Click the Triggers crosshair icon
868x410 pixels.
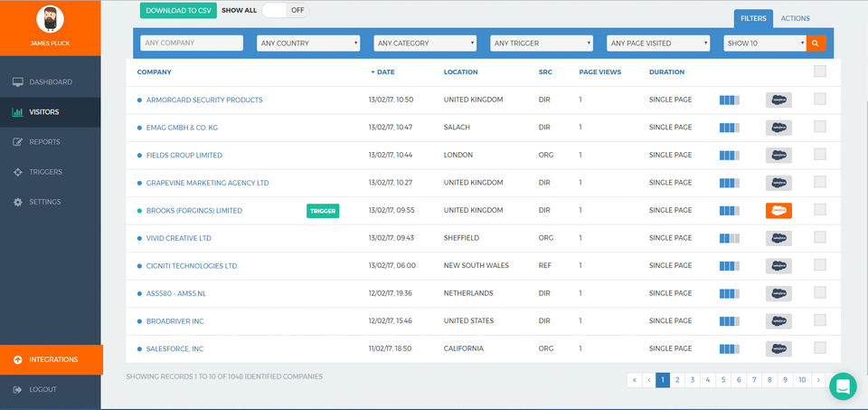[18, 172]
